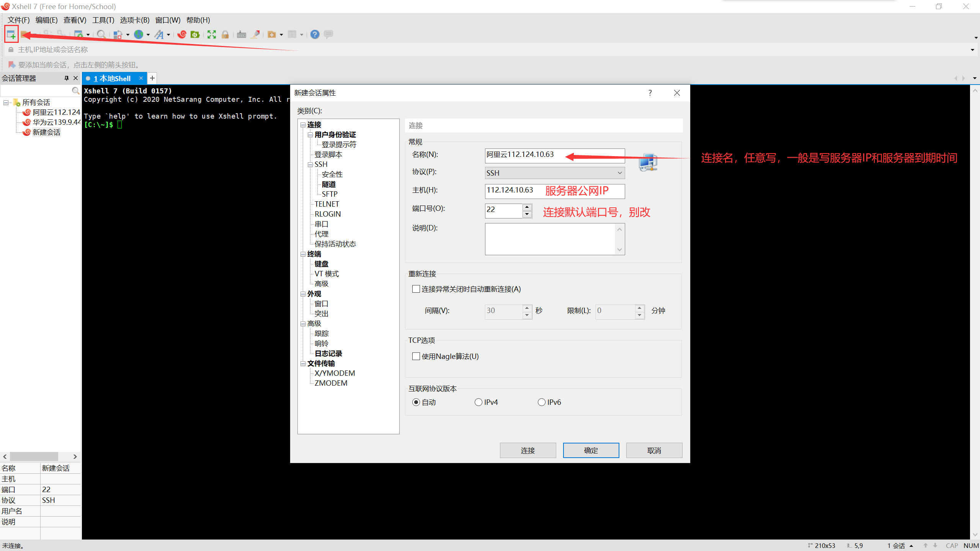The height and width of the screenshot is (551, 980).
Task: Increase port number with up stepper
Action: click(x=527, y=207)
